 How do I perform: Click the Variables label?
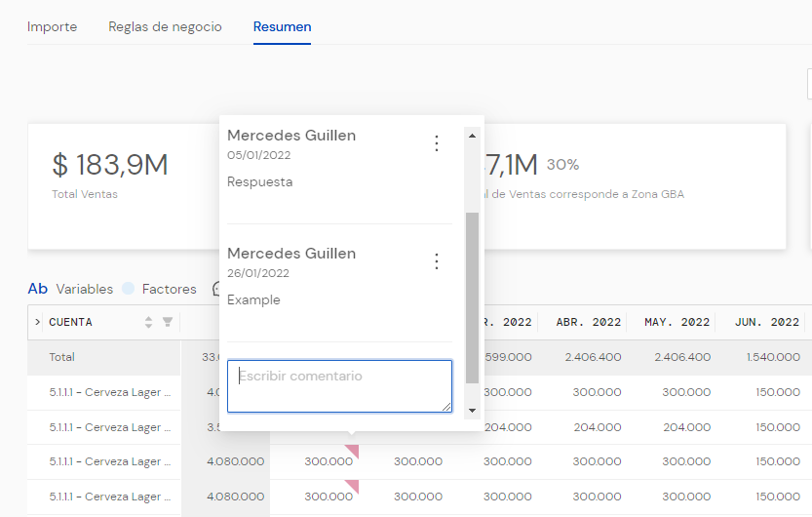[x=85, y=289]
